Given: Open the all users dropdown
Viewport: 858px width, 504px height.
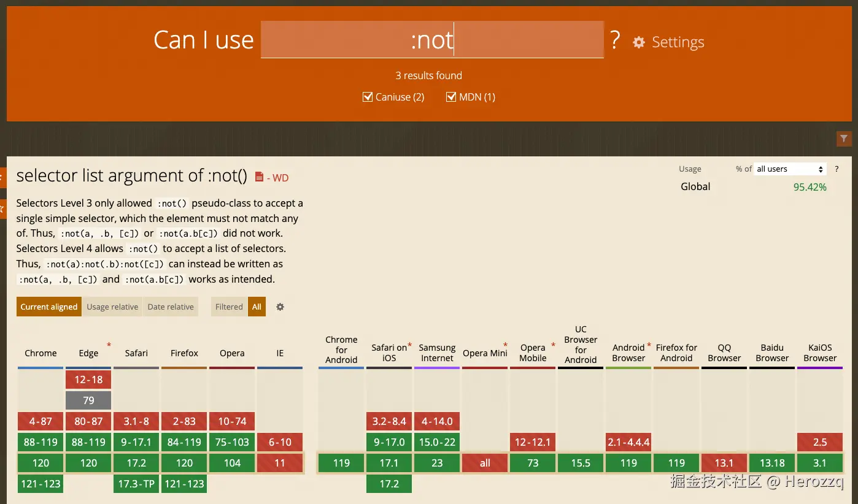Looking at the screenshot, I should [x=790, y=169].
